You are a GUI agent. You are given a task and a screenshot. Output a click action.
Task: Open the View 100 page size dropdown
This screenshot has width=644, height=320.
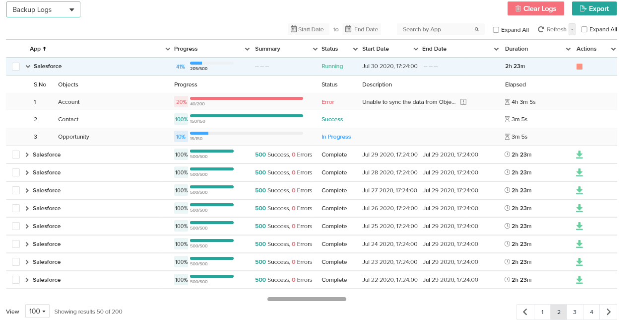[x=37, y=312]
